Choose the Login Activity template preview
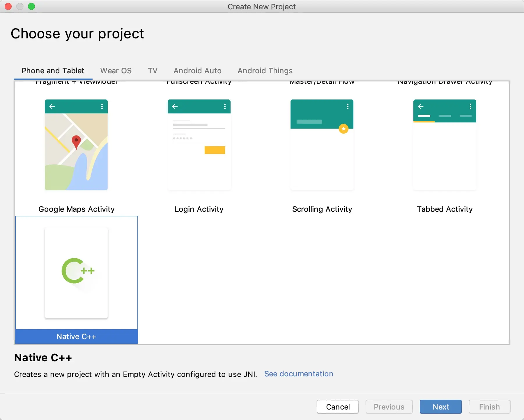 pyautogui.click(x=199, y=145)
